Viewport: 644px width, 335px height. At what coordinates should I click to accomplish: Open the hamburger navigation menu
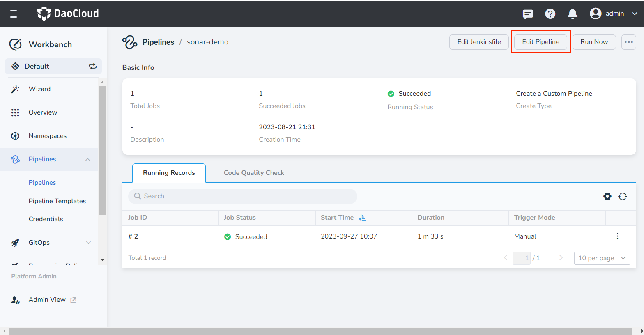15,14
